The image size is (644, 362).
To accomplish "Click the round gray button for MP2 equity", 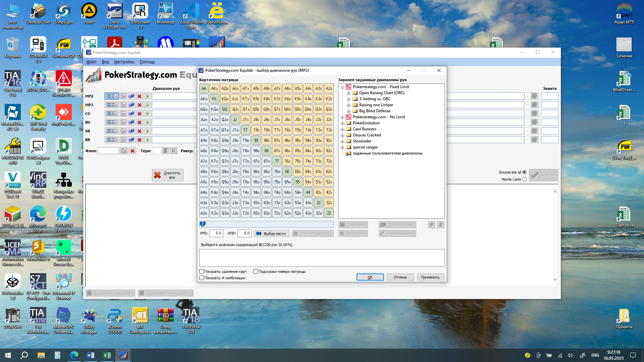I will pyautogui.click(x=535, y=96).
